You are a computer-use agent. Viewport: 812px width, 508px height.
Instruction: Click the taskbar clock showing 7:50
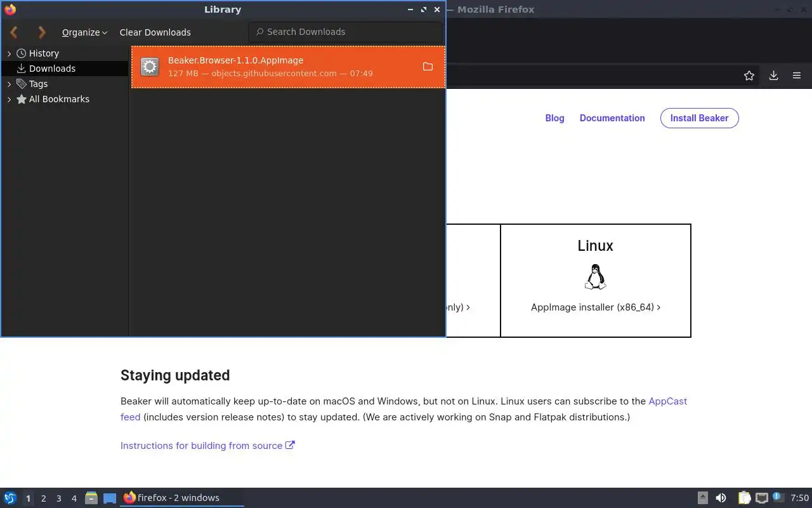[x=799, y=498]
